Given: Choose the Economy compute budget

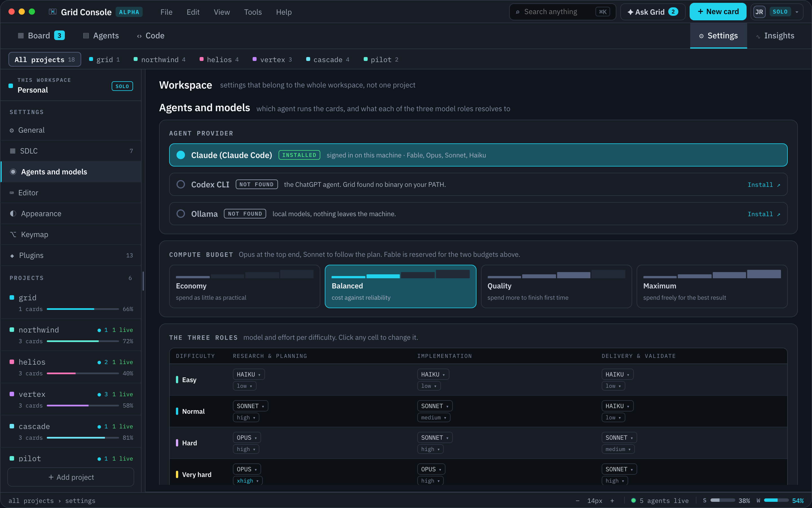Looking at the screenshot, I should point(245,286).
